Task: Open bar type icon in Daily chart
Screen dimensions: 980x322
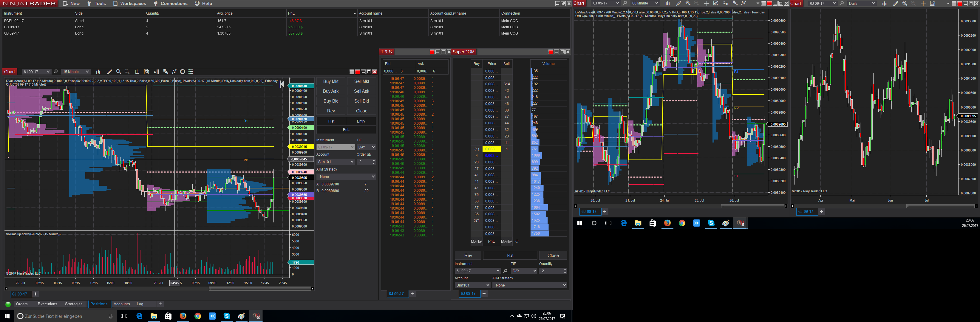Action: pos(885,3)
